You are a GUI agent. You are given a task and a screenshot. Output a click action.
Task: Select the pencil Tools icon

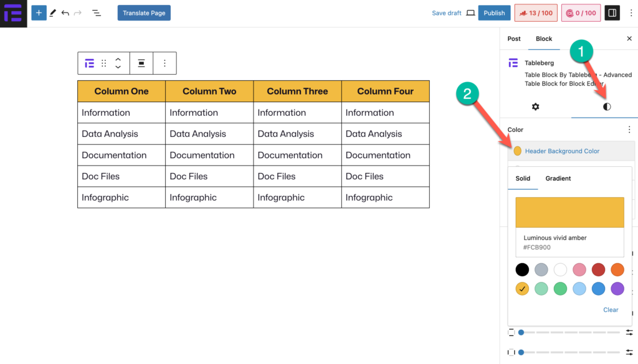pos(53,13)
